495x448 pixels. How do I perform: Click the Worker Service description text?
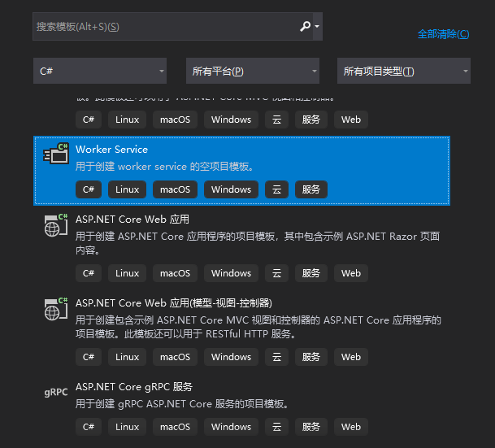[x=164, y=167]
